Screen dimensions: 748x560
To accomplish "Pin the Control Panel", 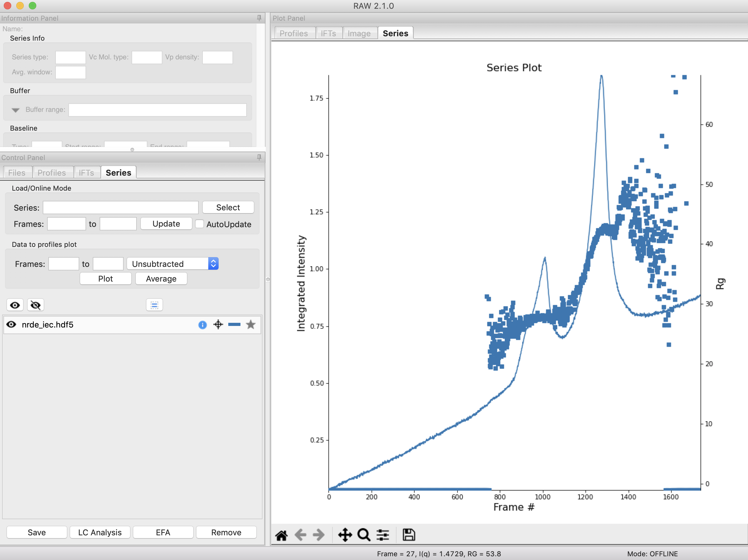I will click(x=259, y=157).
